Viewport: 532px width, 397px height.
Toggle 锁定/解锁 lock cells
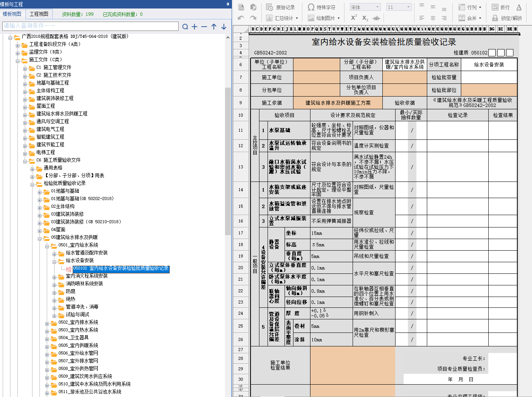(x=507, y=18)
